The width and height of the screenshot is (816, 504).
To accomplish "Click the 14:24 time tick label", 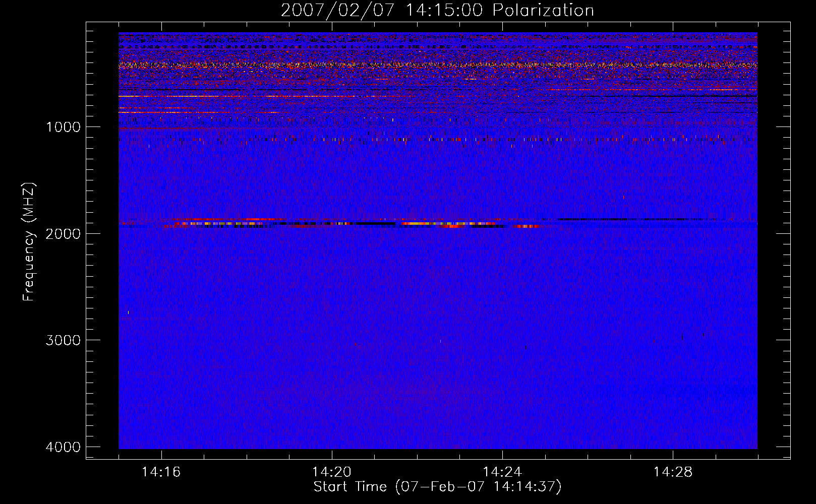I will pos(502,472).
